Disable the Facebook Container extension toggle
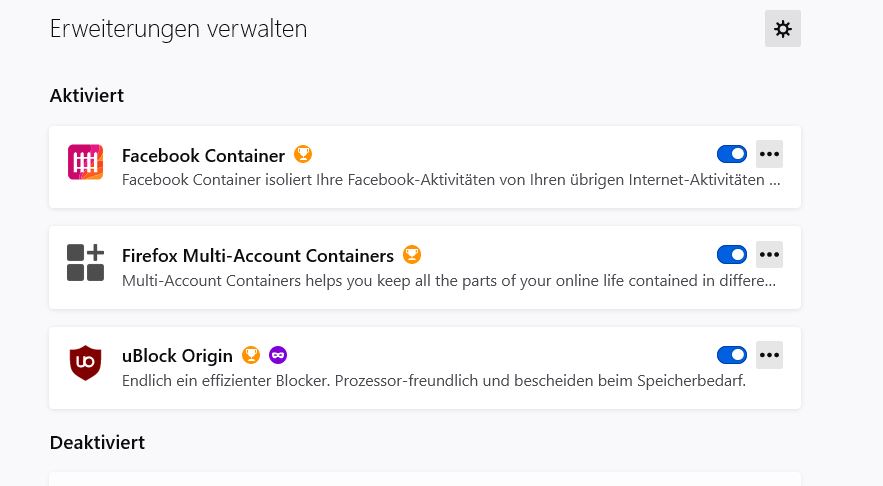This screenshot has height=486, width=883. click(732, 154)
